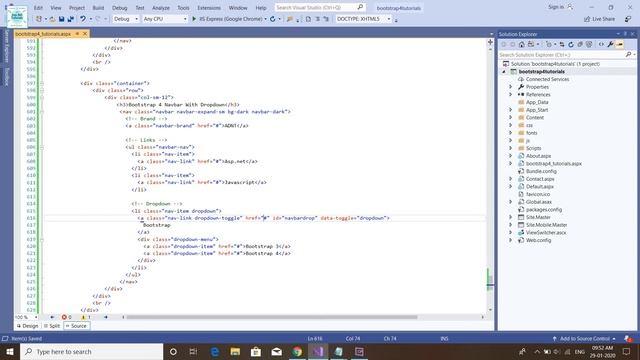Click Sync with Active Document icon
This screenshot has width=640, height=360.
click(562, 44)
